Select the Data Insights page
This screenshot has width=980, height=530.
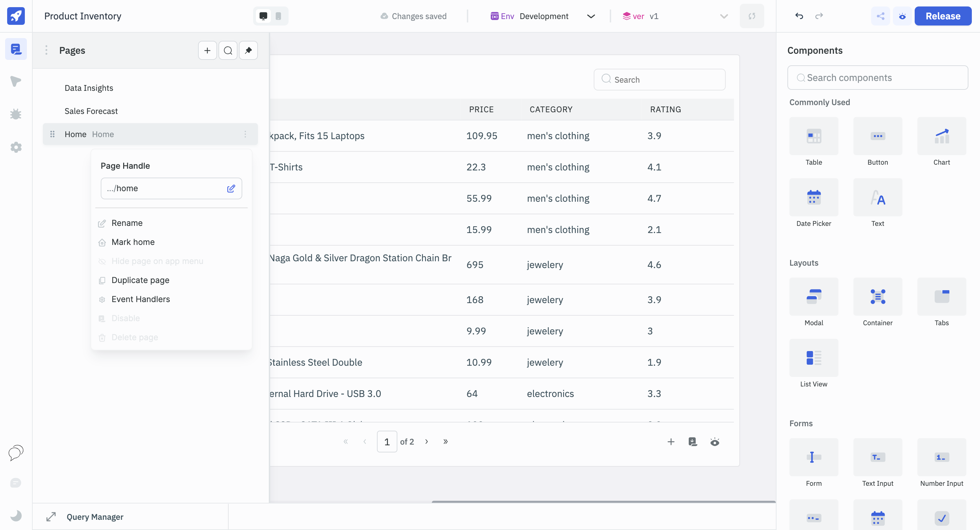pyautogui.click(x=89, y=87)
